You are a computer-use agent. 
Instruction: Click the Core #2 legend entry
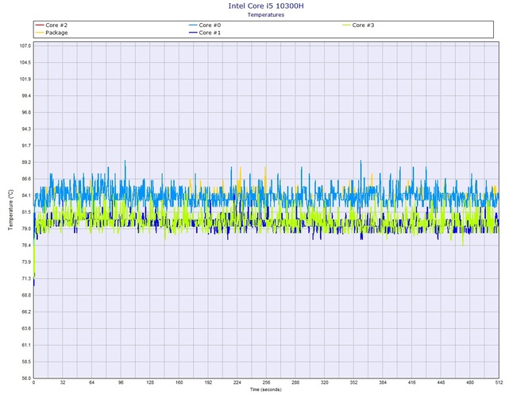(52, 25)
